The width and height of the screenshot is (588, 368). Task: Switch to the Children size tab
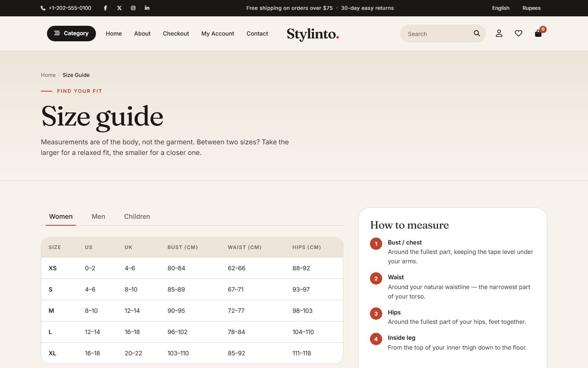point(137,216)
